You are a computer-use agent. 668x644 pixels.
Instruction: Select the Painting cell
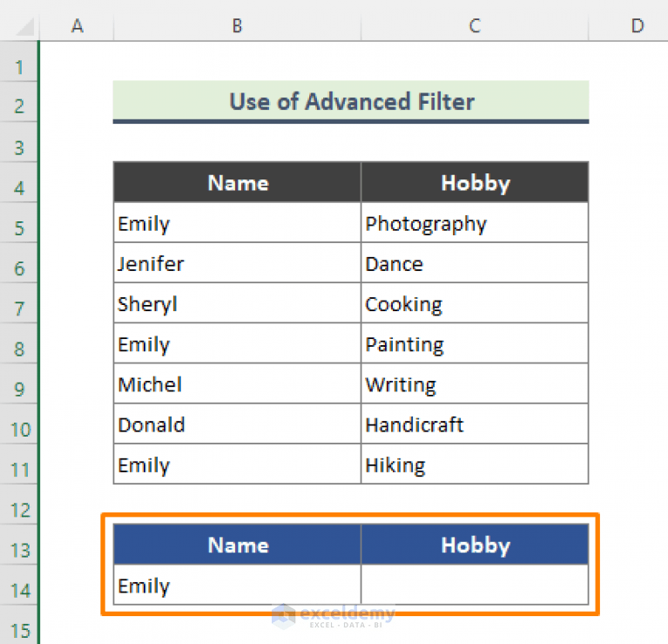(x=475, y=343)
